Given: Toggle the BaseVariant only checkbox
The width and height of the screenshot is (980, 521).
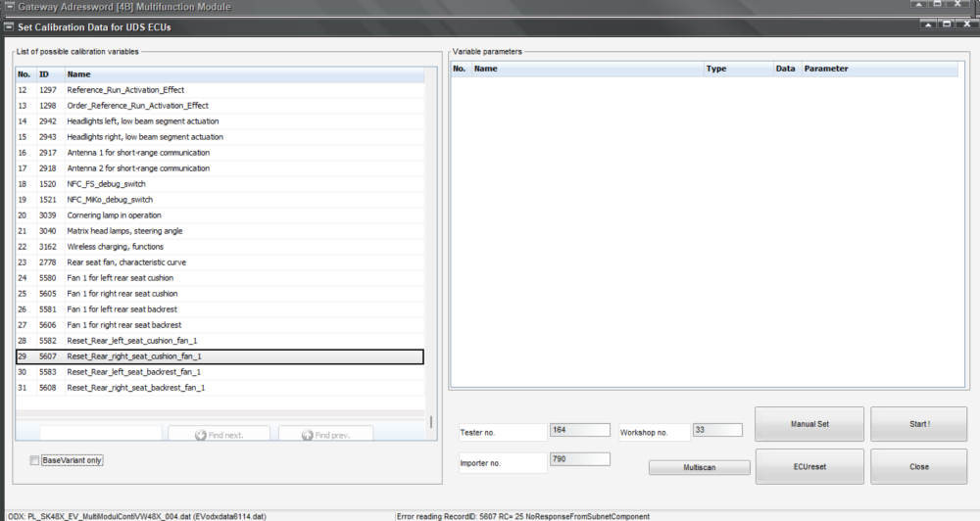Looking at the screenshot, I should (x=34, y=460).
